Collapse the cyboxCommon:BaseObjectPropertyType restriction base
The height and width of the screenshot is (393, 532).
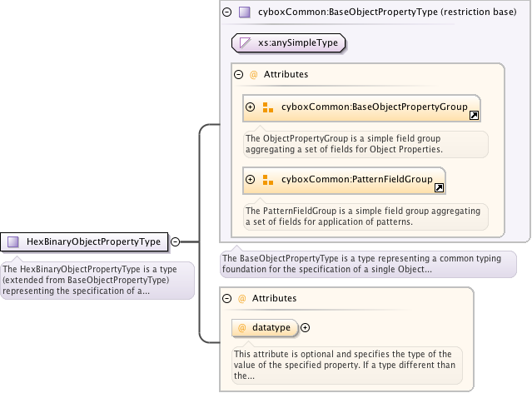(x=227, y=12)
